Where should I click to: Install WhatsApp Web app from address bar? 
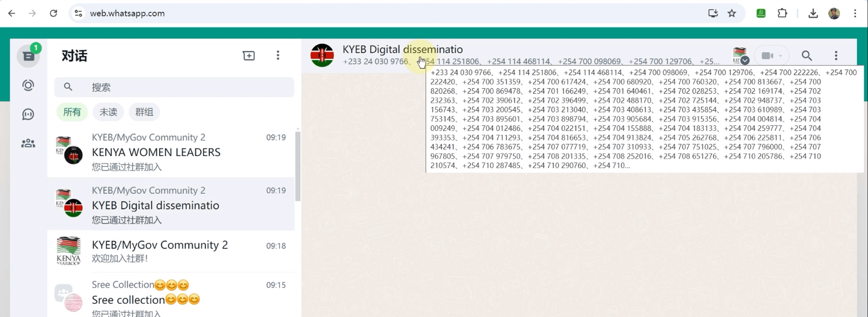pyautogui.click(x=713, y=13)
